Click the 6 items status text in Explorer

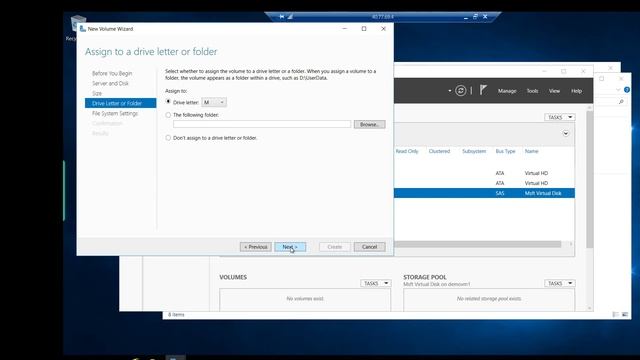176,315
